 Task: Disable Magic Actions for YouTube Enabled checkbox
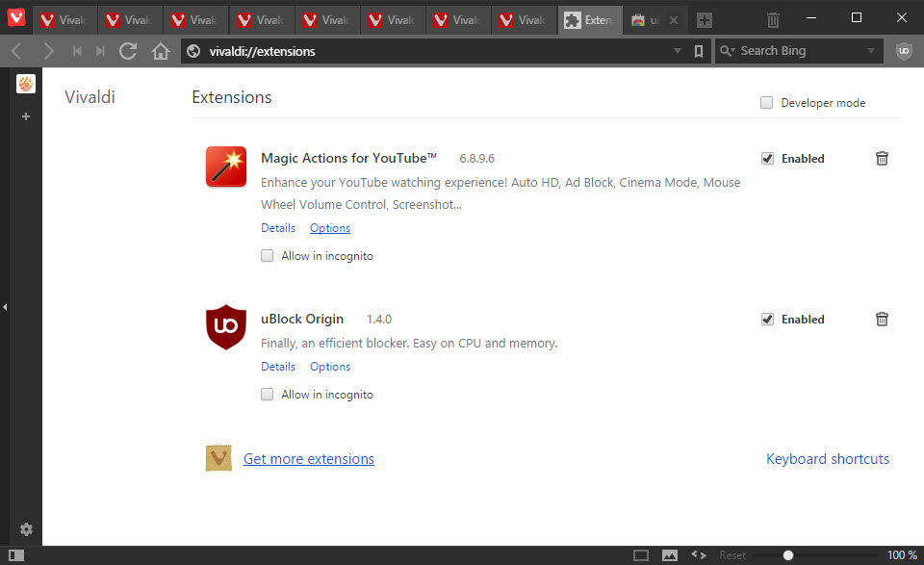[x=767, y=159]
